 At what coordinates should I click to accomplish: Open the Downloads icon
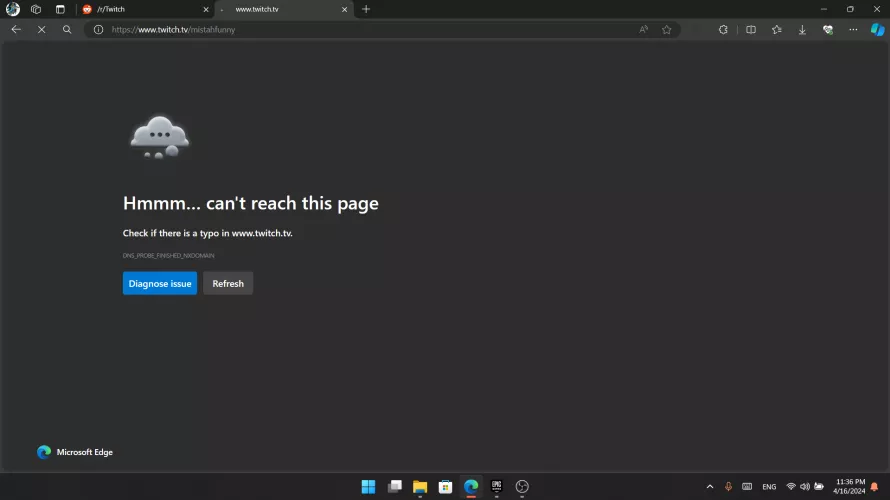pyautogui.click(x=802, y=30)
